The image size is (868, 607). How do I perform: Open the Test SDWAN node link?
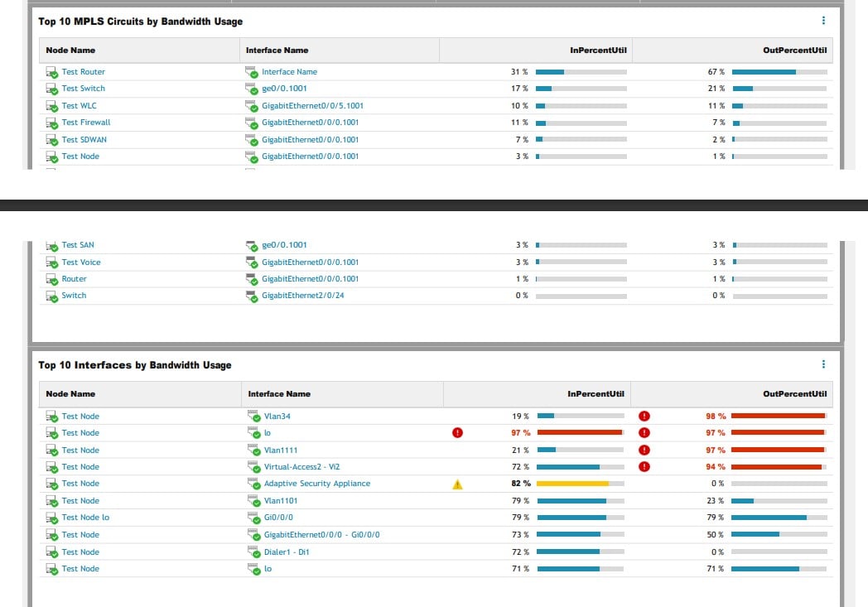tap(84, 139)
